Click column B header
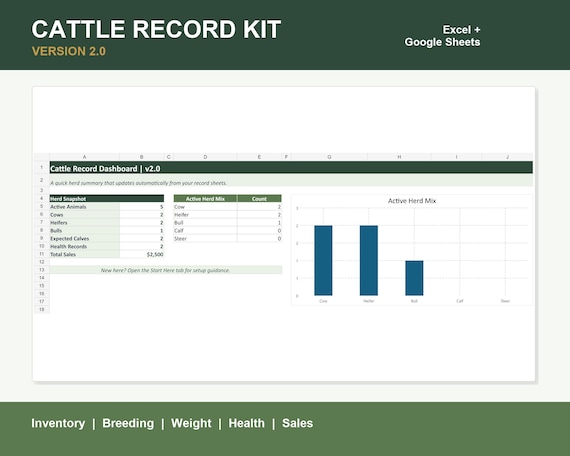This screenshot has height=456, width=570. point(142,157)
